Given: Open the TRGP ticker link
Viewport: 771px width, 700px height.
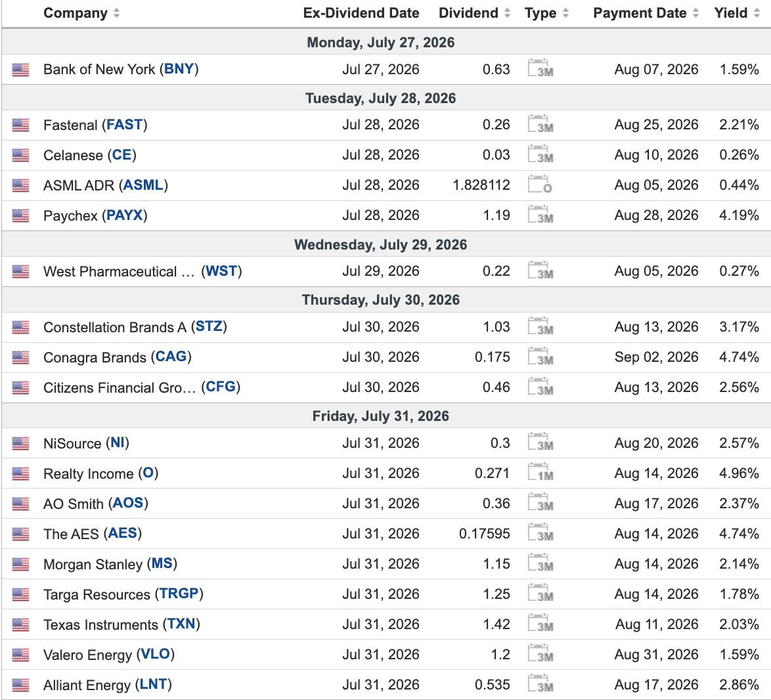Looking at the screenshot, I should [x=179, y=594].
